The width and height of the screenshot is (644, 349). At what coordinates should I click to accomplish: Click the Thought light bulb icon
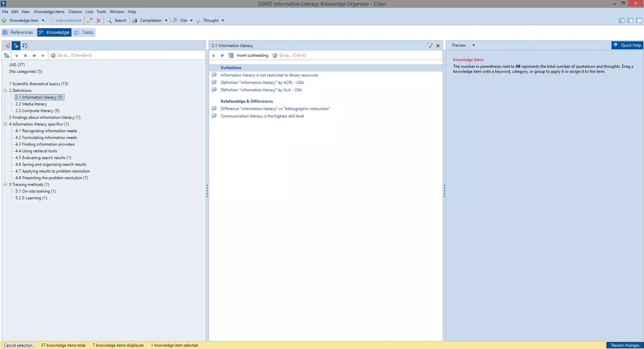point(198,21)
